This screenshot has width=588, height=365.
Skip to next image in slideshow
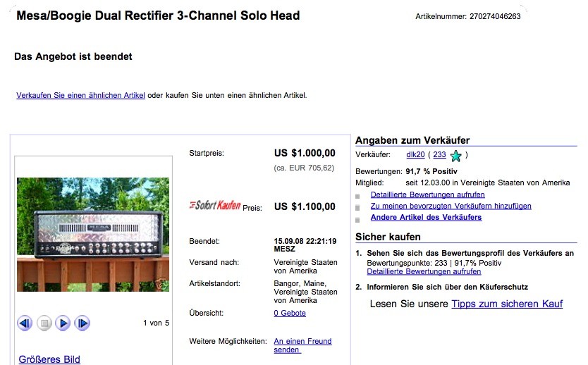pyautogui.click(x=82, y=323)
